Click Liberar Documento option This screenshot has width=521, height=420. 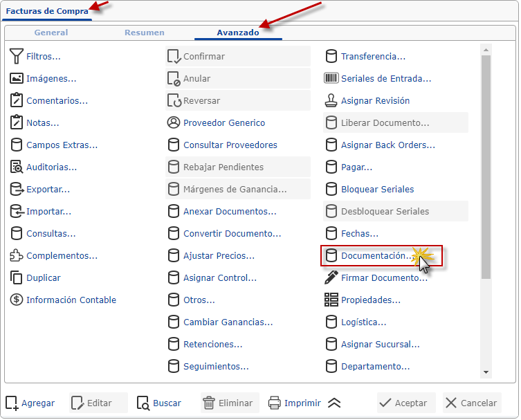[395, 122]
